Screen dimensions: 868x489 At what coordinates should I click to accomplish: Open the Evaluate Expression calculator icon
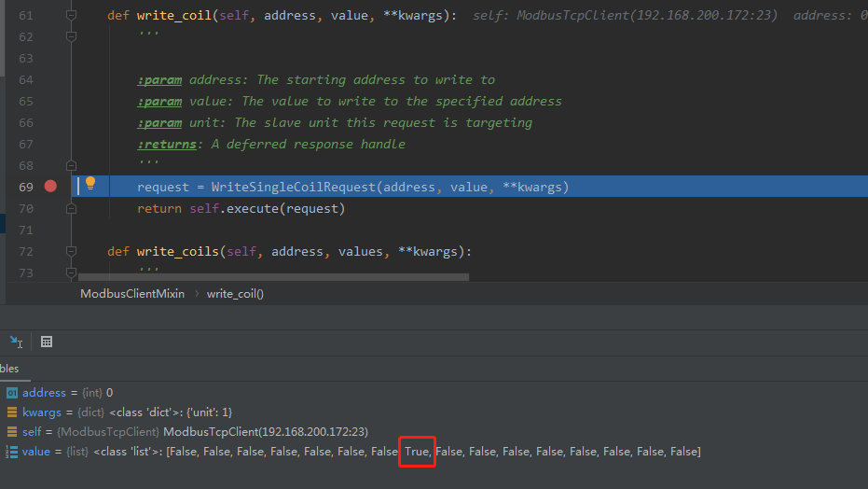[47, 342]
